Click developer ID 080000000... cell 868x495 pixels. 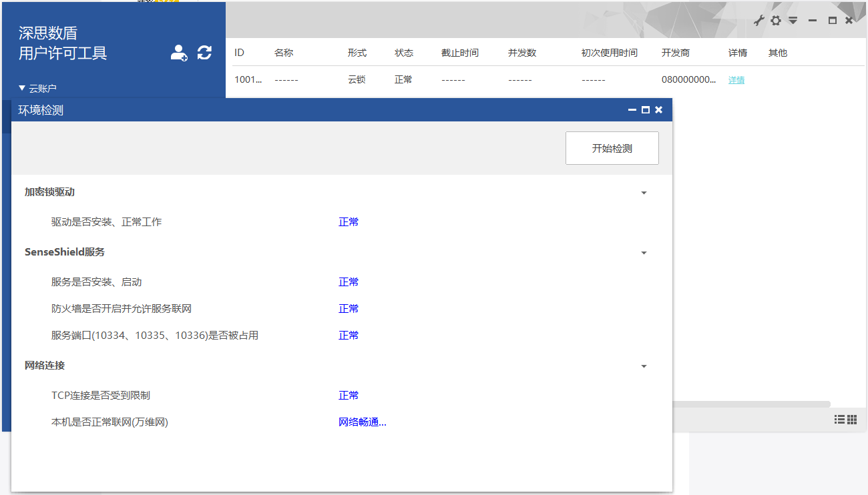click(x=689, y=79)
